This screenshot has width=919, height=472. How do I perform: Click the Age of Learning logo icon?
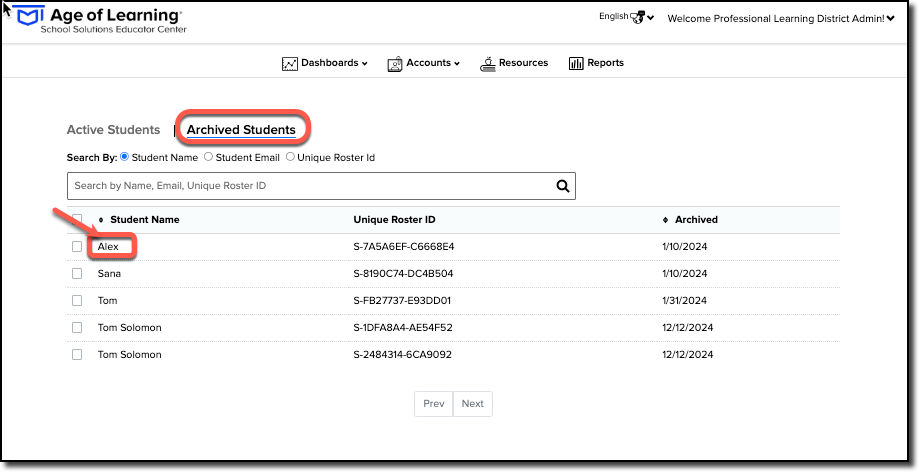pyautogui.click(x=29, y=16)
